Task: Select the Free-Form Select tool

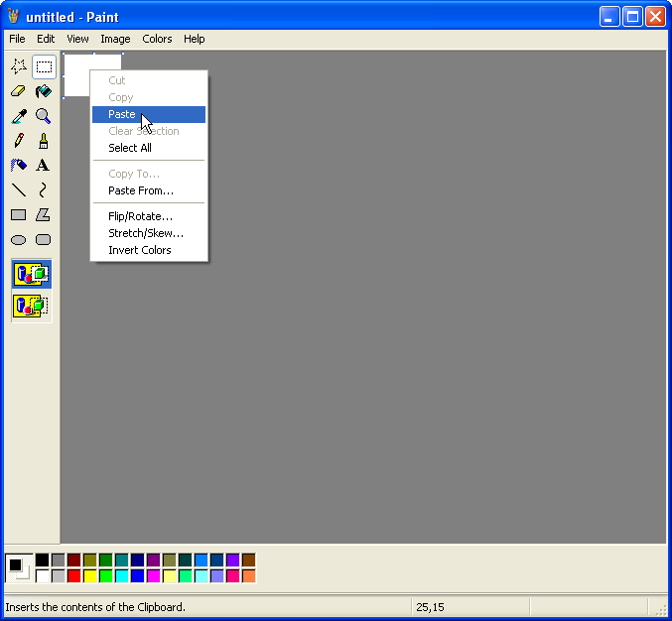Action: (x=18, y=67)
